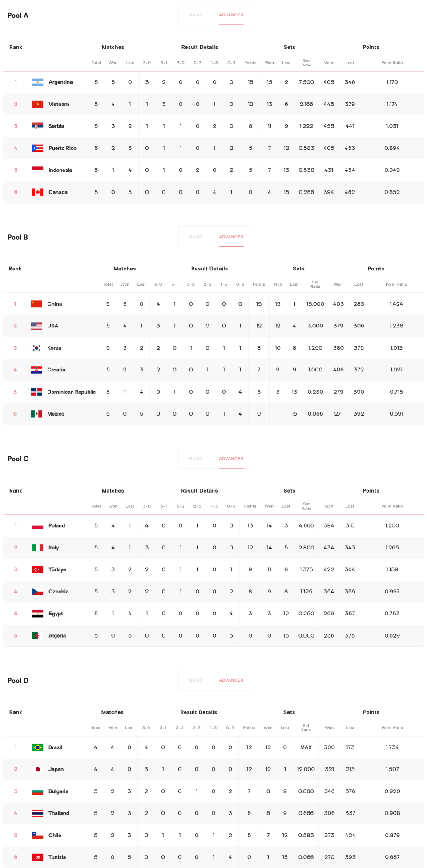Open the Poland team link
This screenshot has width=427, height=868.
pos(56,526)
